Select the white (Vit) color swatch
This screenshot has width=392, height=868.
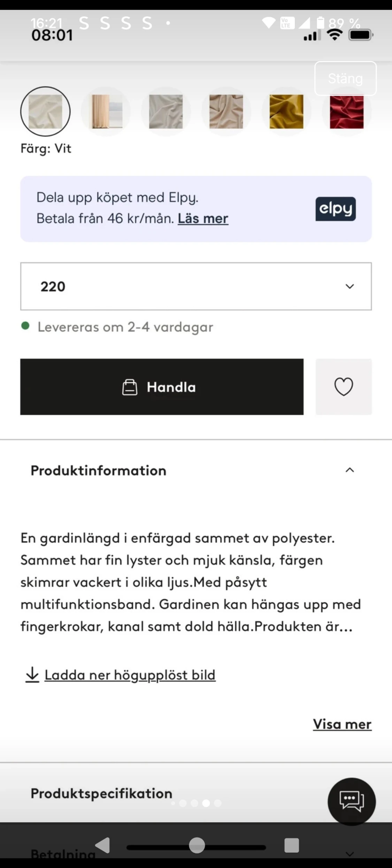[45, 111]
